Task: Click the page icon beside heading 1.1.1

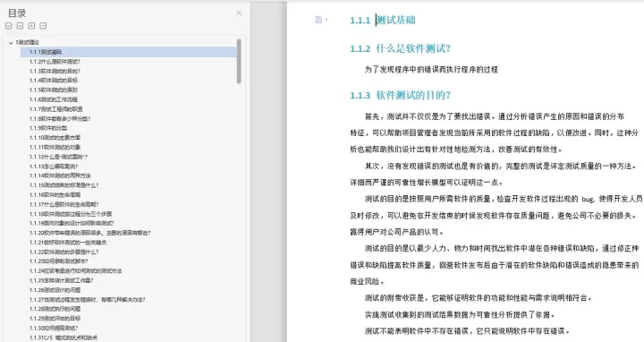Action: [318, 20]
